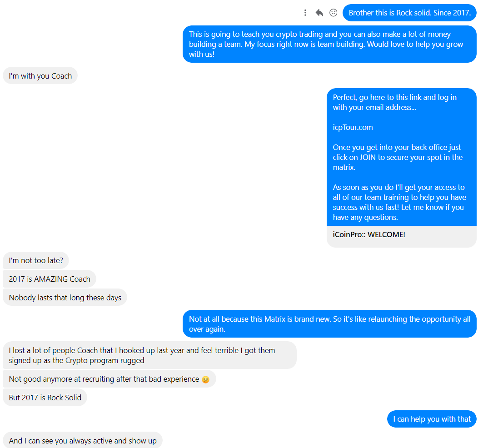Click the '2017 is AMAZING Coach' bubble

tap(50, 279)
